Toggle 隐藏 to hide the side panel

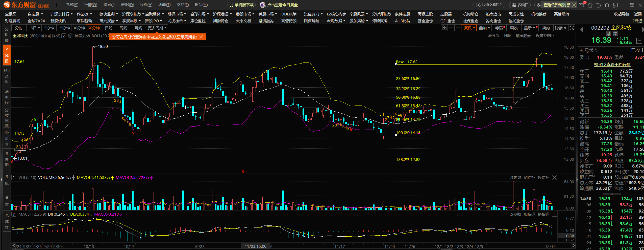(x=561, y=28)
